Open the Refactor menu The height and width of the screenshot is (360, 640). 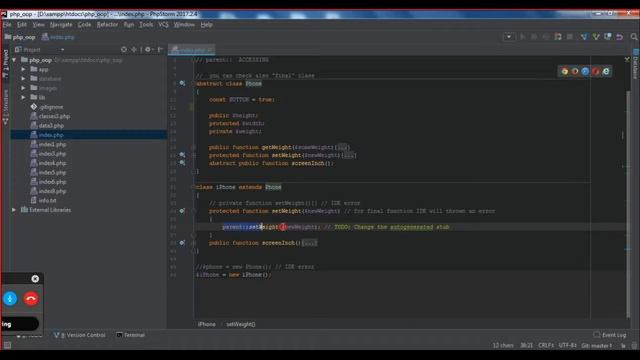(x=107, y=24)
